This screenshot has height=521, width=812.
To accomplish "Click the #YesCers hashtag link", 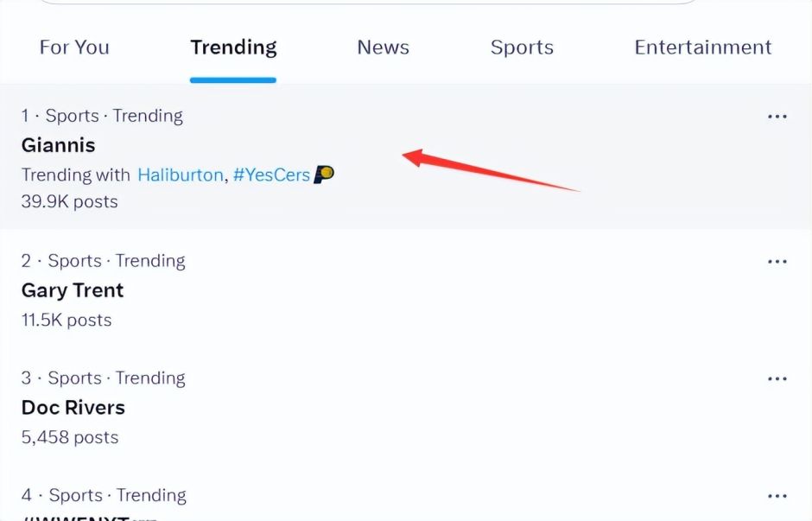I will 271,175.
